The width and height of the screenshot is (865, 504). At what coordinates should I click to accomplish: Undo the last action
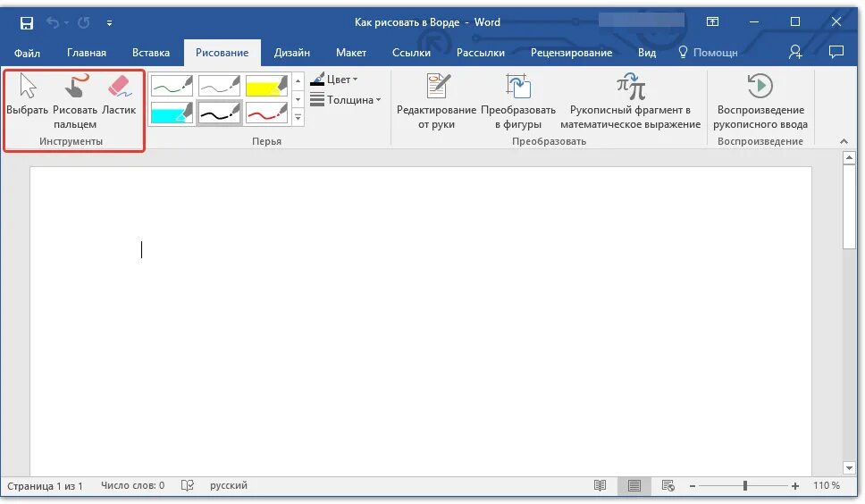pyautogui.click(x=53, y=22)
